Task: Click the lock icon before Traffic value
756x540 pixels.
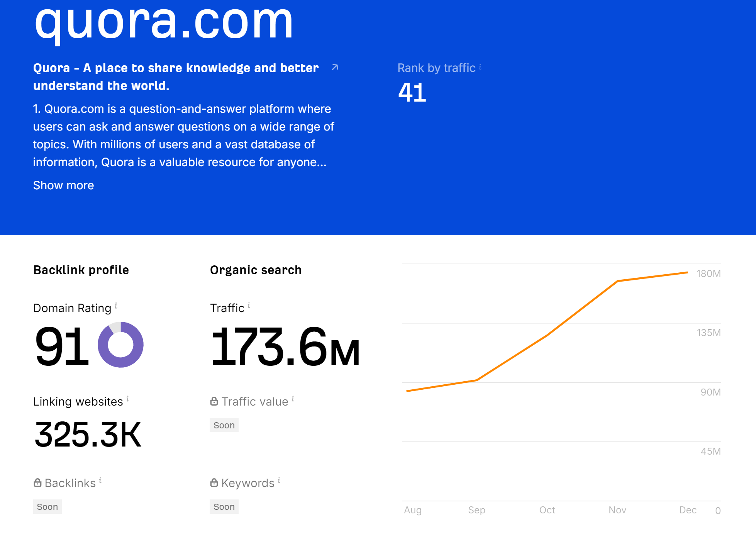Action: tap(214, 401)
